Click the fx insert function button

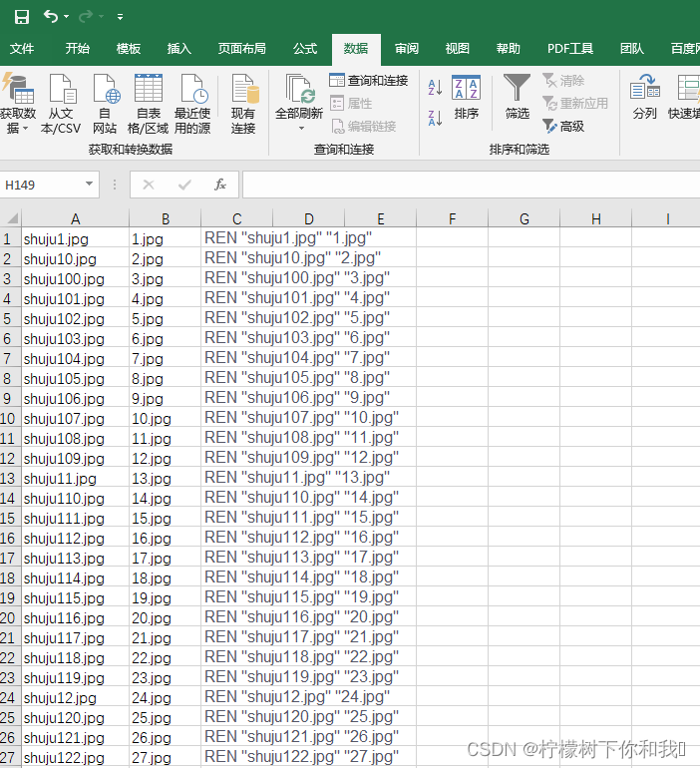tap(220, 185)
